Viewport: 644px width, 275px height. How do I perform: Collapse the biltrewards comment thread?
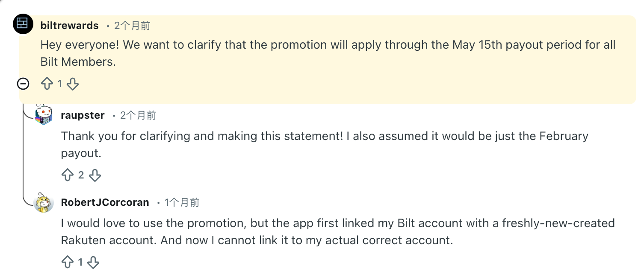(23, 84)
